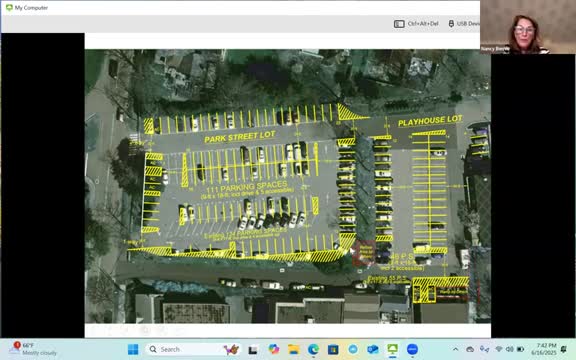Open the light blue round taskbar app
The height and width of the screenshot is (360, 576).
(353, 349)
